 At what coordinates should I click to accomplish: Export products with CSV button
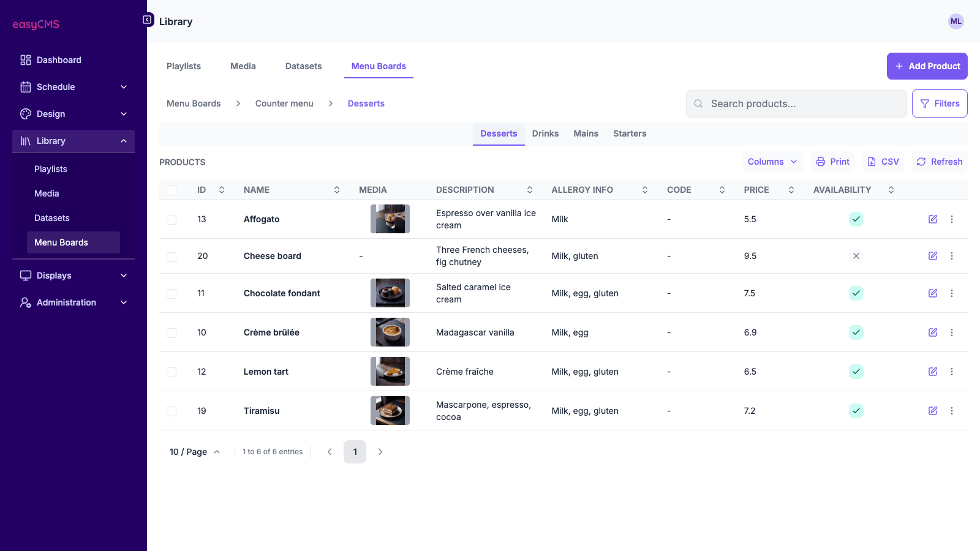(x=883, y=162)
